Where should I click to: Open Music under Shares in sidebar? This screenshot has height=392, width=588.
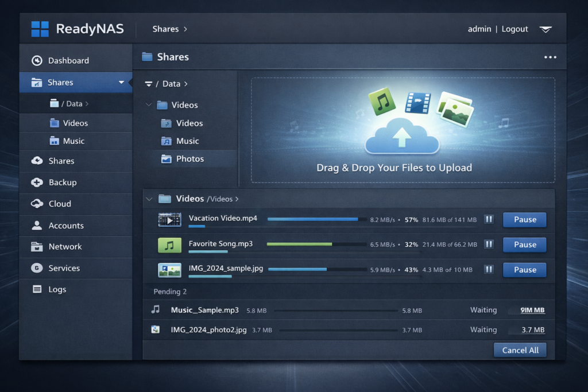[73, 141]
